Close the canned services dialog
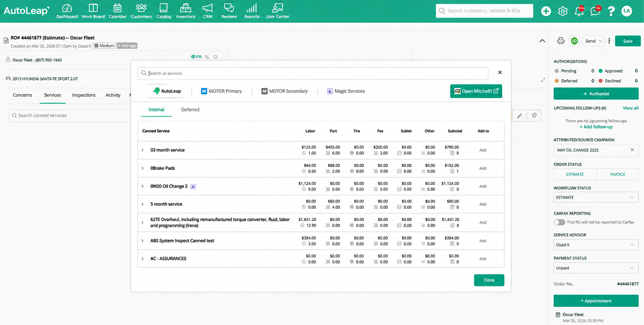Image resolution: width=644 pixels, height=325 pixels. pyautogui.click(x=500, y=72)
